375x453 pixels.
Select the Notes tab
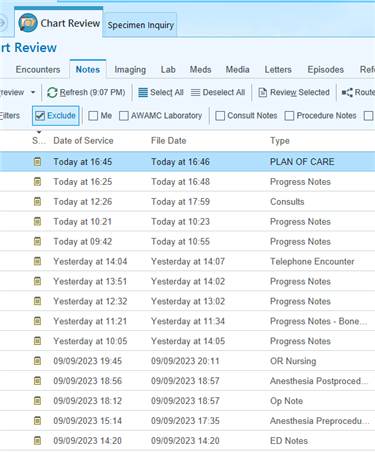[88, 70]
